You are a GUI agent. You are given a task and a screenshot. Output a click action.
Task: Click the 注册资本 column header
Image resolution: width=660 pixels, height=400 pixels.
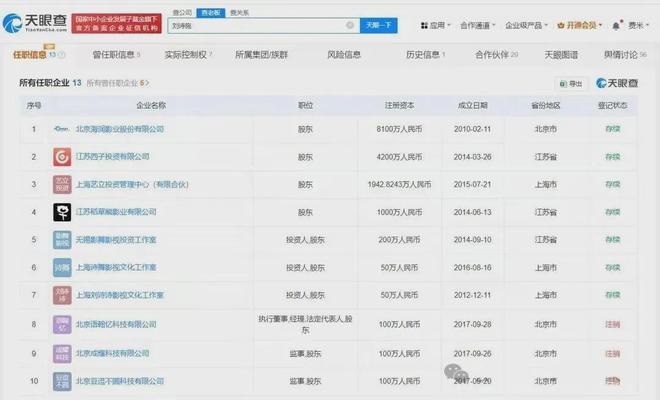(x=399, y=105)
